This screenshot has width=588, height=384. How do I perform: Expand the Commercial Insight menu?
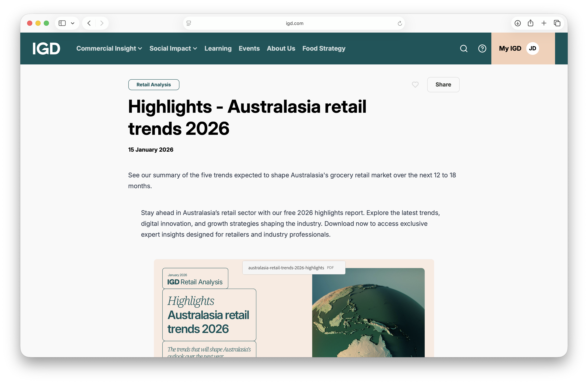tap(109, 48)
